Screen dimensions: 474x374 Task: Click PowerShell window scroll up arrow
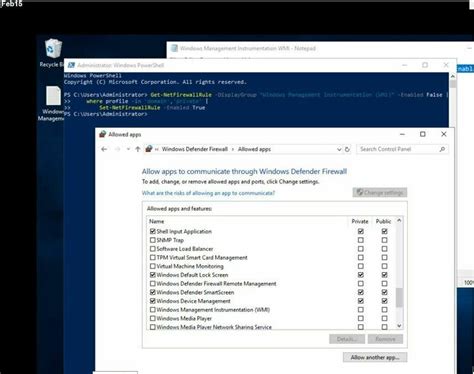pyautogui.click(x=453, y=77)
